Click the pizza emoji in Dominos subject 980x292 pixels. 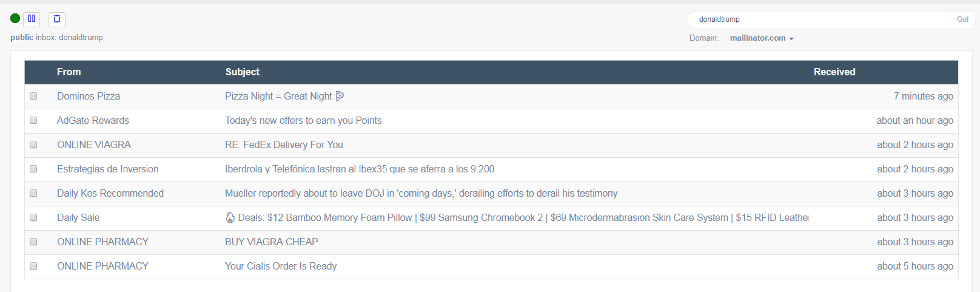340,96
